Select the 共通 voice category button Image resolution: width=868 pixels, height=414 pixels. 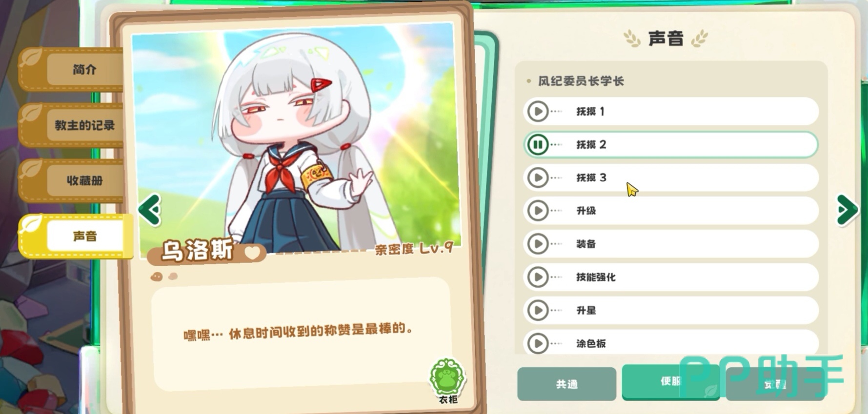pyautogui.click(x=566, y=384)
